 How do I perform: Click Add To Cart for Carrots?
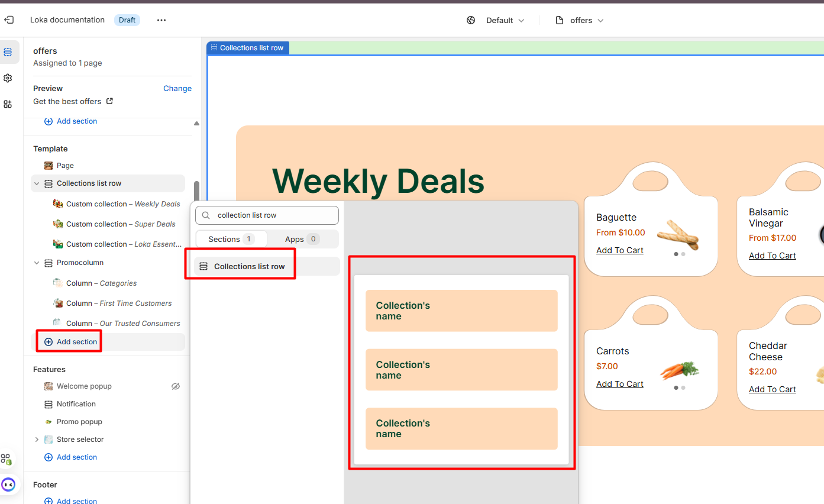(x=620, y=384)
